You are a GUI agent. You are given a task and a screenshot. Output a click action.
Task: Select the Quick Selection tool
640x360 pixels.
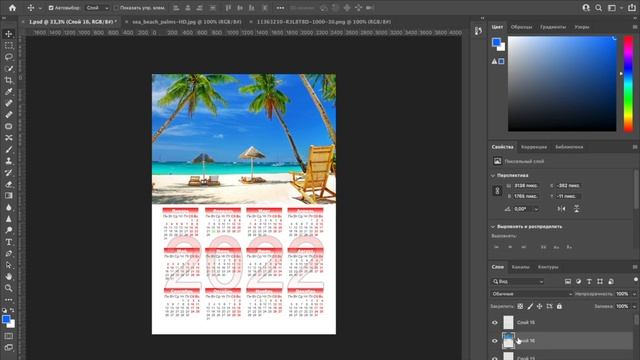[x=9, y=69]
